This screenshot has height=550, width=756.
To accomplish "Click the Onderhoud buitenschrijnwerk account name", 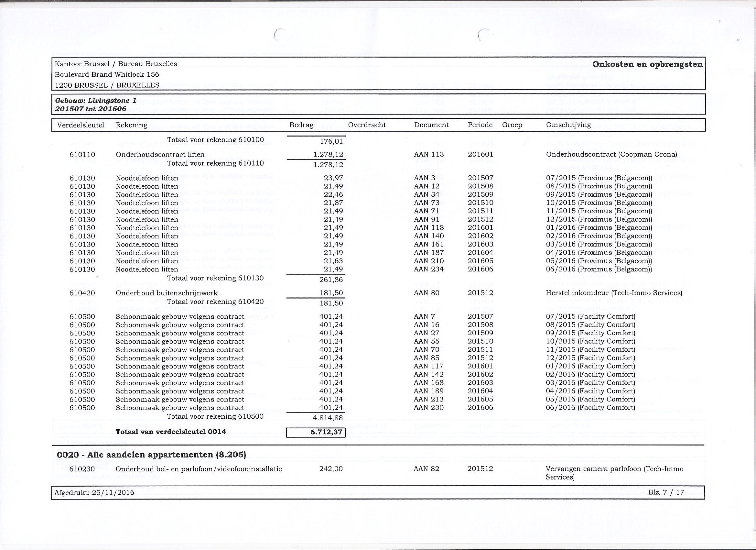I will 166,293.
